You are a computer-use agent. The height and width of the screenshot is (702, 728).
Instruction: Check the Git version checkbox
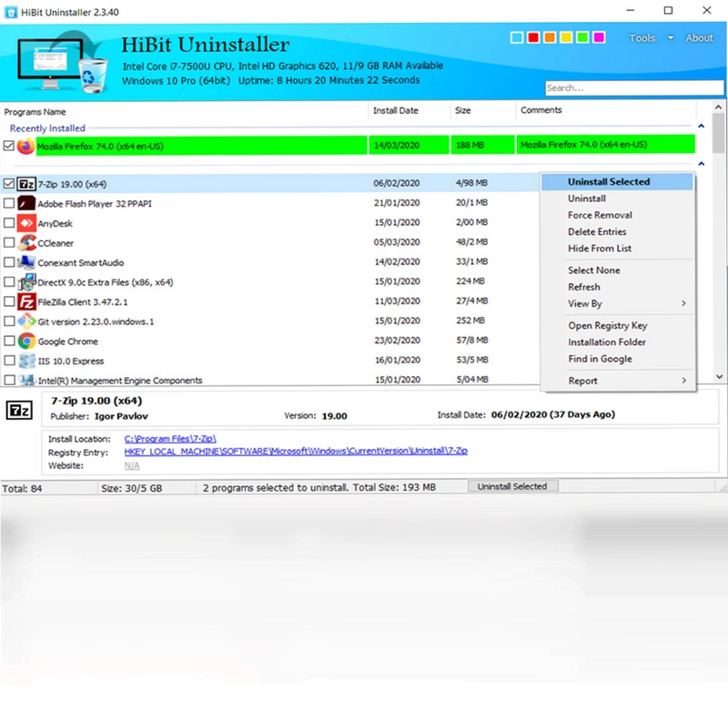[9, 321]
